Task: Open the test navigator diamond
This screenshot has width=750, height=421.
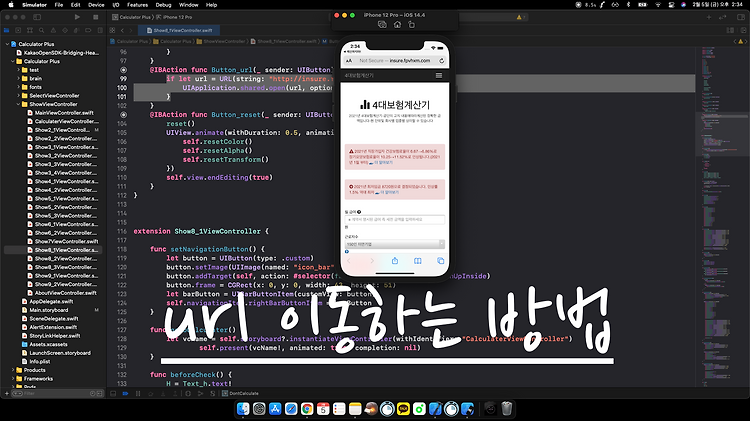Action: click(x=65, y=30)
